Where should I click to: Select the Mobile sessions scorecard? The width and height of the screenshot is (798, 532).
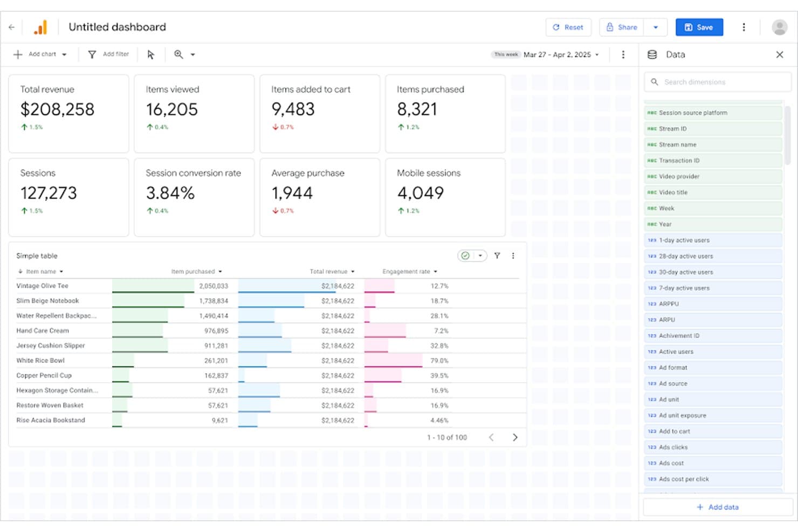(445, 197)
